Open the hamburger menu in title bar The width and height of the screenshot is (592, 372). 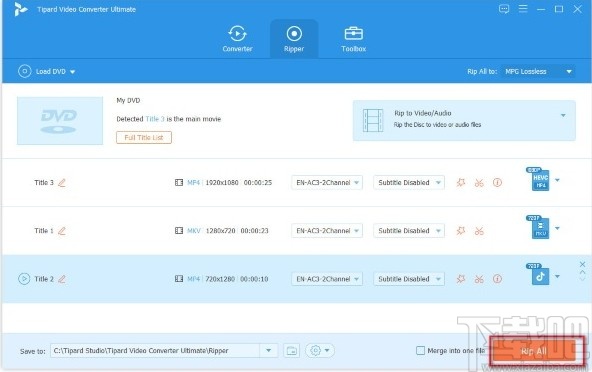click(x=523, y=9)
